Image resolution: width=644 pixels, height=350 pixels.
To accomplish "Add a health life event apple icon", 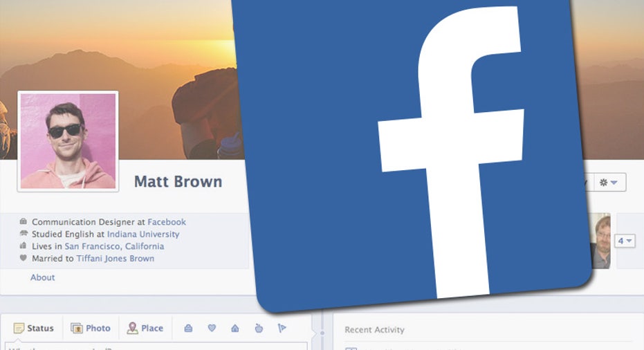I will (259, 328).
